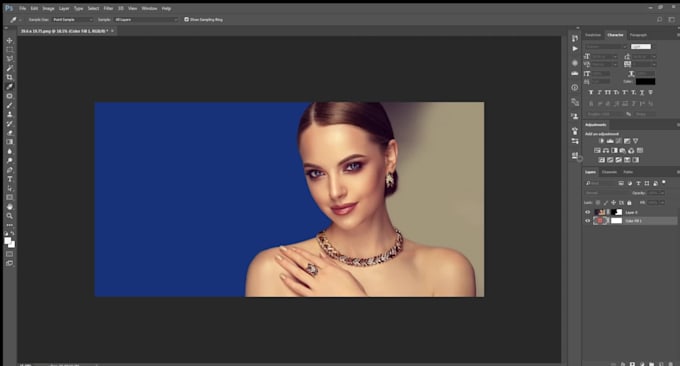Viewport: 680px width, 366px height.
Task: Select the Path Selection tool
Action: tap(10, 188)
